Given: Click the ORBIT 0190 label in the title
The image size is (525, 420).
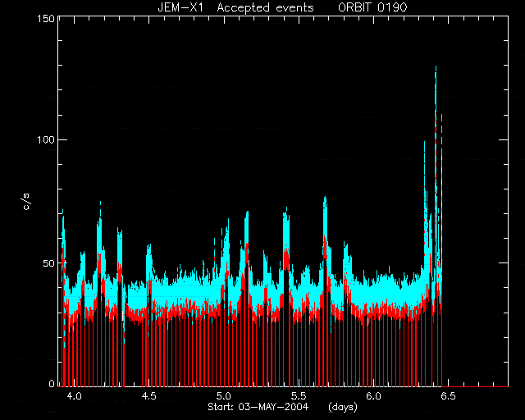Looking at the screenshot, I should coord(372,7).
